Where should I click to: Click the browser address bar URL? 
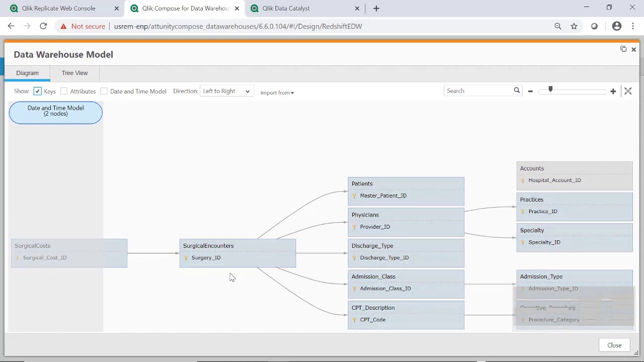238,26
